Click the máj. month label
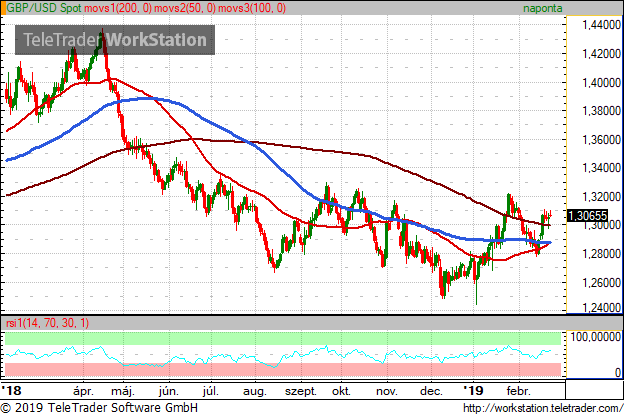Screen dimensions: 624x417 [123, 391]
